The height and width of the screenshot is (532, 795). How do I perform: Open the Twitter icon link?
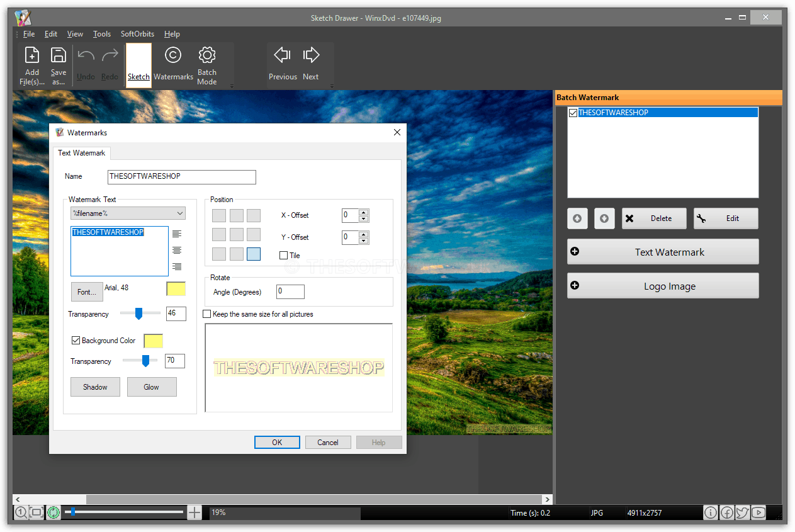pos(742,513)
